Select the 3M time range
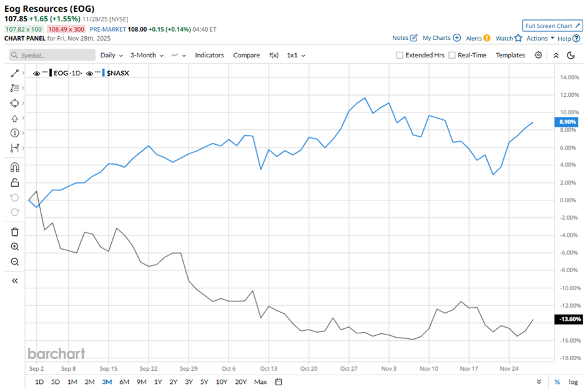Image resolution: width=587 pixels, height=392 pixels. tap(107, 382)
